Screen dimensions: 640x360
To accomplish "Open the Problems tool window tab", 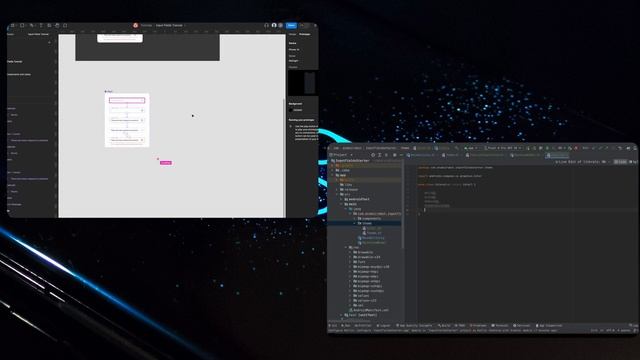I will coord(478,325).
